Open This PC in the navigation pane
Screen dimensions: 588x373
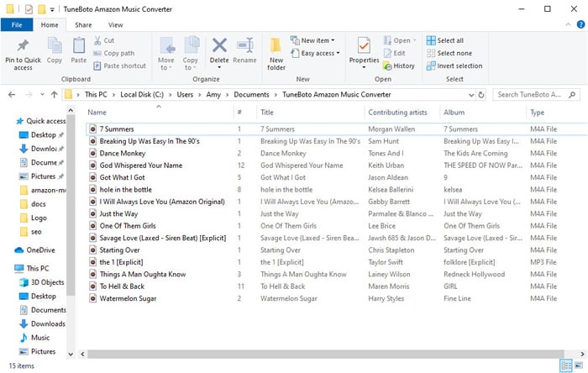(x=32, y=269)
